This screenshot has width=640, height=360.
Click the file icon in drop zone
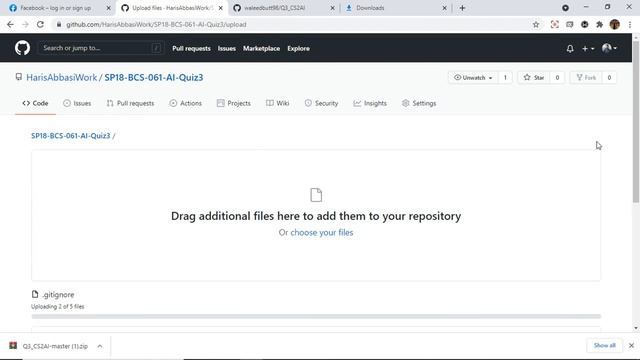316,195
